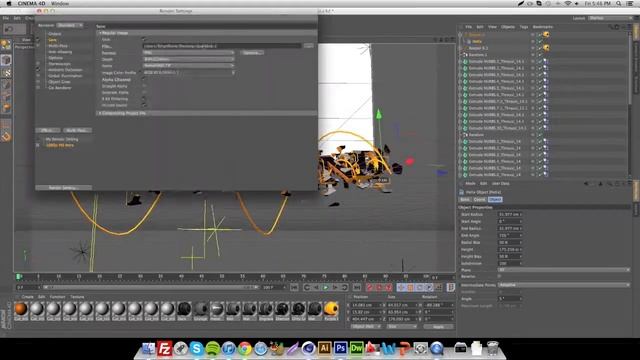The width and height of the screenshot is (640, 360).
Task: Click the Cinema 4D dock icon
Action: pyautogui.click(x=309, y=349)
